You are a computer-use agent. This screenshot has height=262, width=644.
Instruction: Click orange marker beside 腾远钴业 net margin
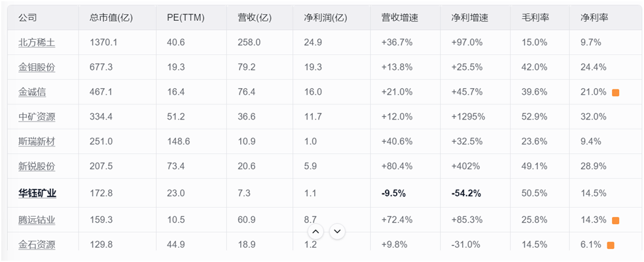tap(615, 221)
